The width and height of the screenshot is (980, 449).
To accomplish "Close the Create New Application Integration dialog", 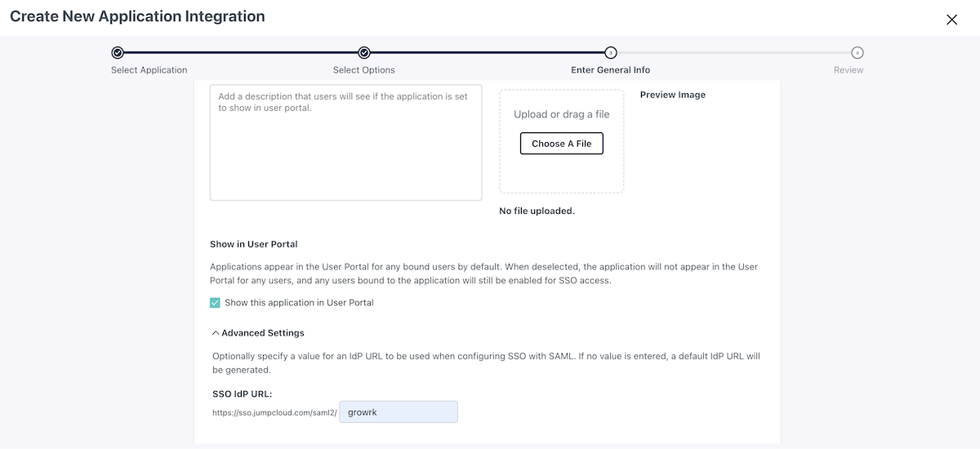I will coord(951,20).
